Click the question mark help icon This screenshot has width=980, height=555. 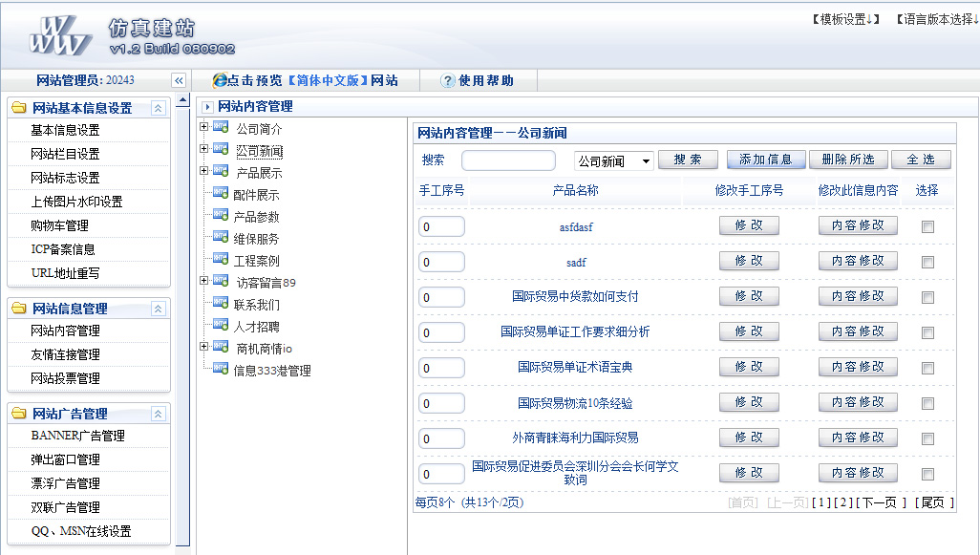tap(447, 81)
